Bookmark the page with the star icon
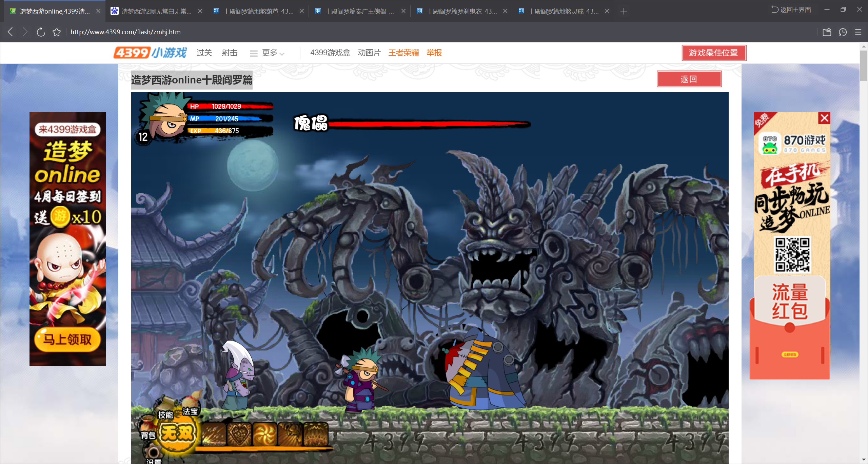 click(x=57, y=32)
